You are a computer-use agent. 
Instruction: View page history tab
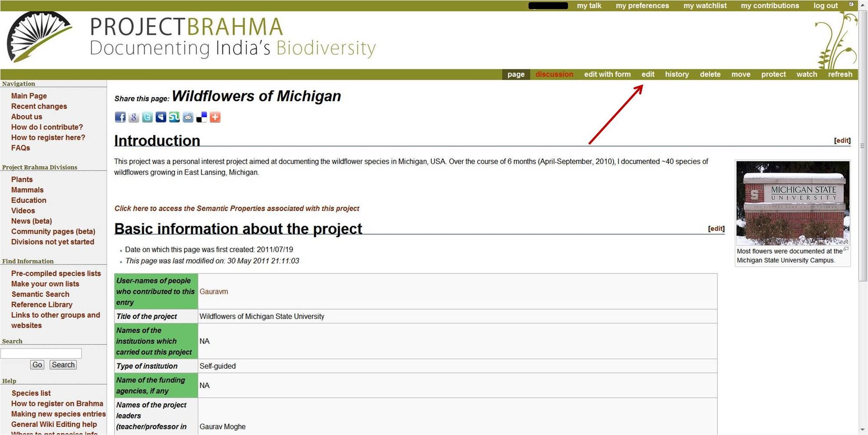pos(677,74)
